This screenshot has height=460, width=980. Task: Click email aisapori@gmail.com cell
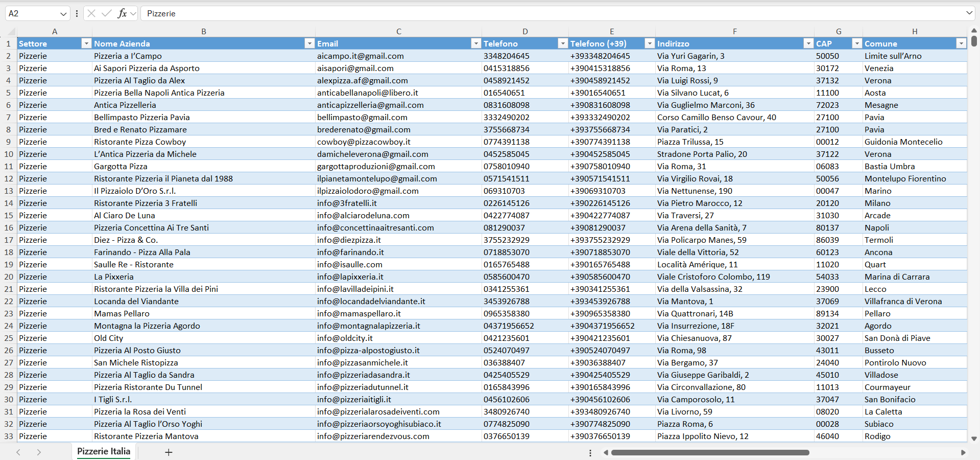398,68
